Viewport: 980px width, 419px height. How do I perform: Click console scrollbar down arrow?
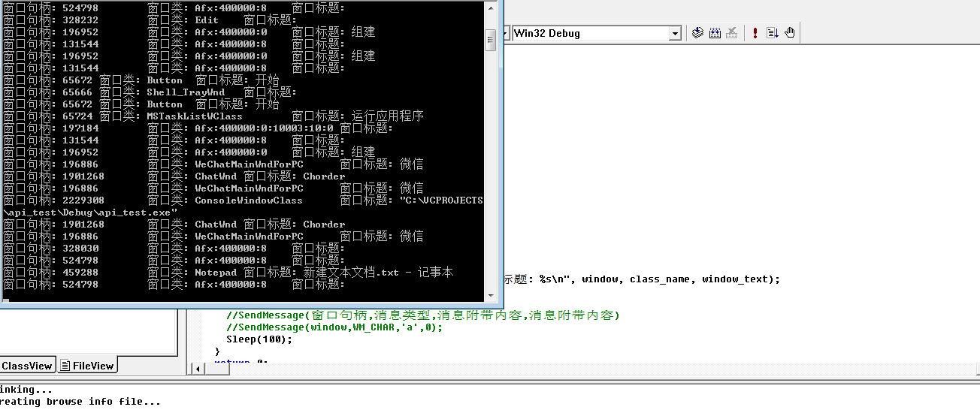pos(490,294)
